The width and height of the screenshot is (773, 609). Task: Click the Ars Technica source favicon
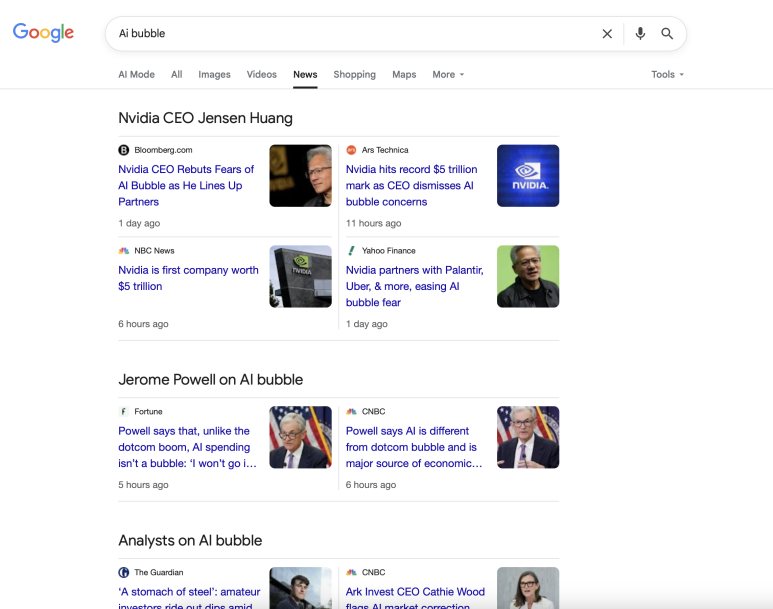(351, 150)
